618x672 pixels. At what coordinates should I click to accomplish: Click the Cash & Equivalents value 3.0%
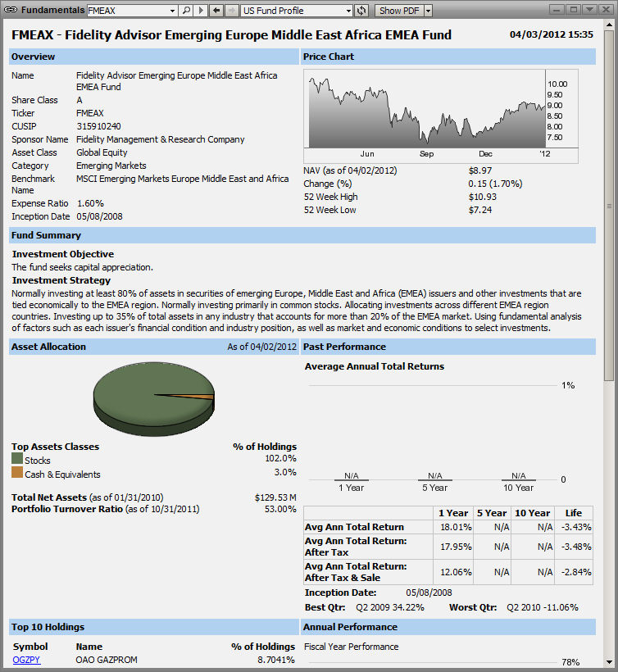tap(285, 472)
